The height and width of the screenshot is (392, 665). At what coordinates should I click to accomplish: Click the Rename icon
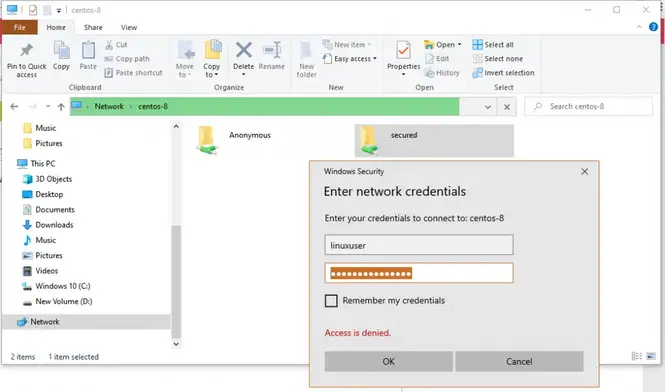pos(272,50)
